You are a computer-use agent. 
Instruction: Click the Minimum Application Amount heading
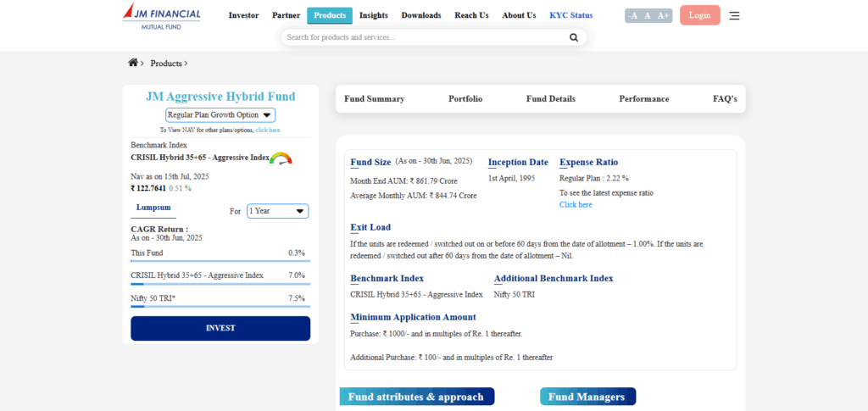pyautogui.click(x=413, y=318)
